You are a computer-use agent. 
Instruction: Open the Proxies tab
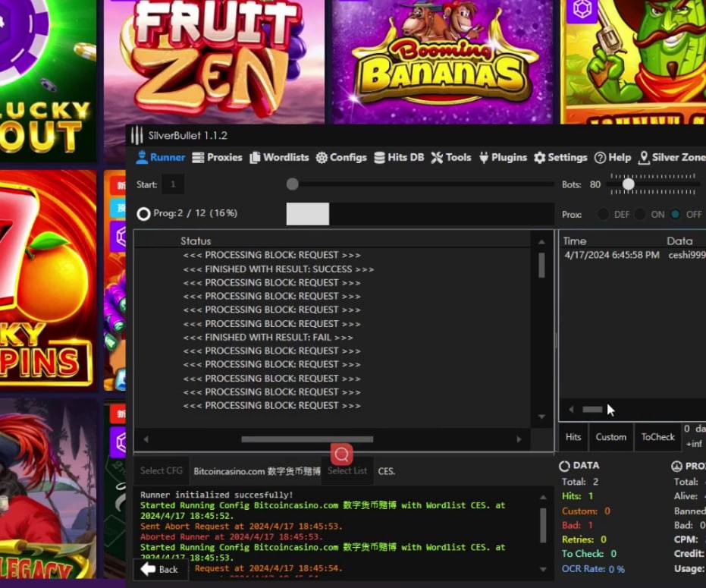pos(217,157)
